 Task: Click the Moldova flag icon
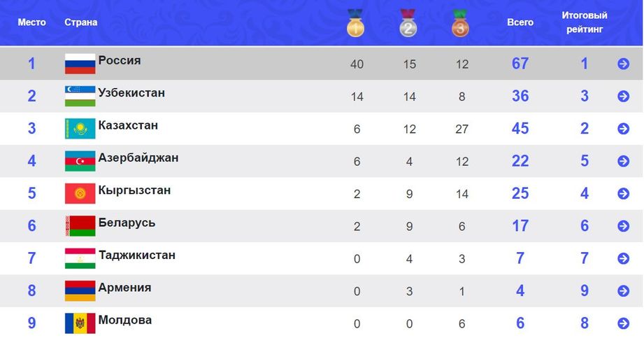point(80,323)
